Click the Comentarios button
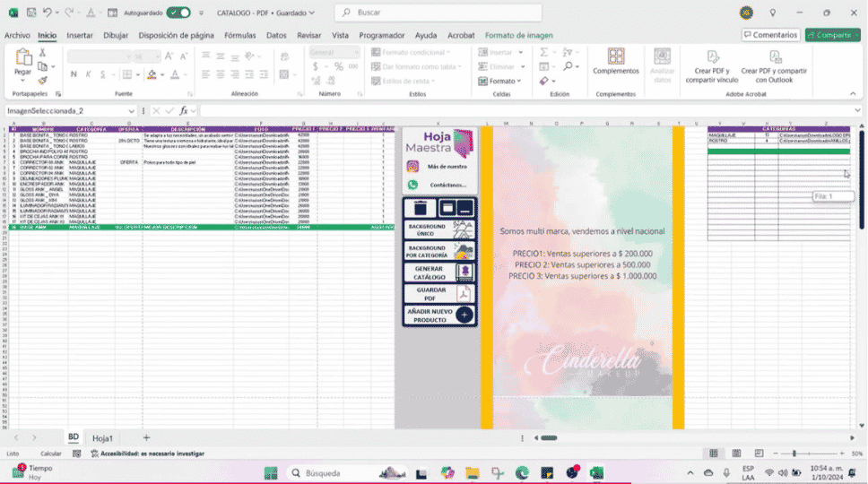The width and height of the screenshot is (868, 484). (770, 35)
